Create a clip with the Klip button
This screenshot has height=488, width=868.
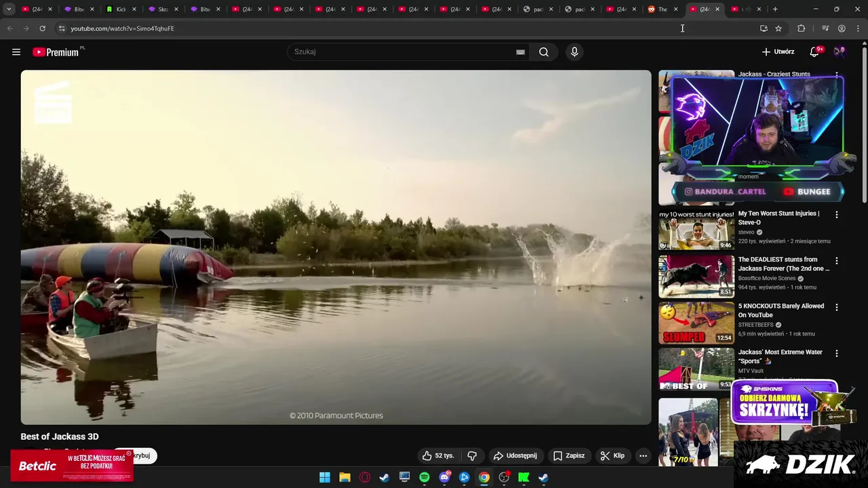[x=612, y=455]
